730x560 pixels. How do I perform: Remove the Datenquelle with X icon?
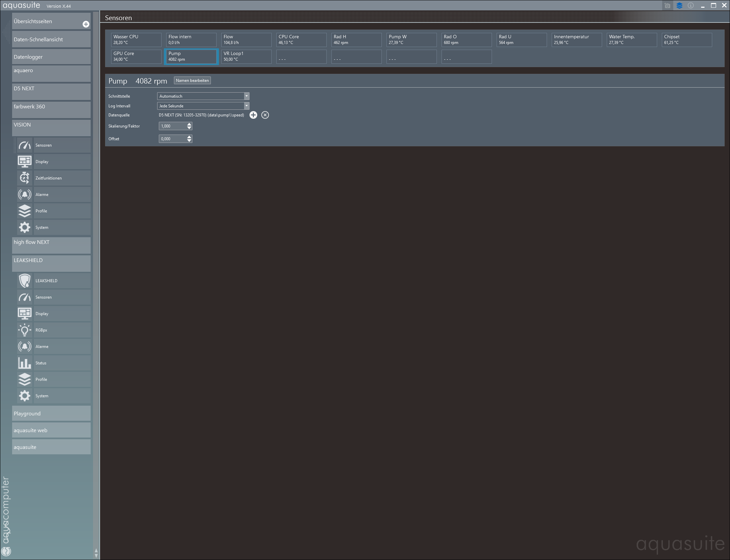[265, 115]
